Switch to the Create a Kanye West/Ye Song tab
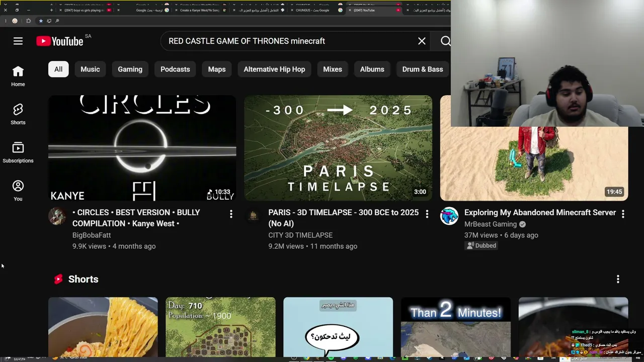The image size is (644, 362). (x=200, y=10)
